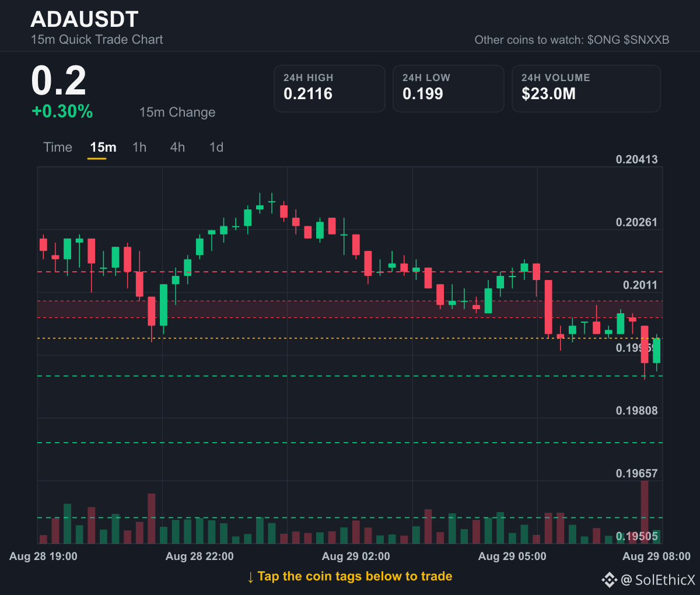
Task: Click the Binance logo icon near SolEthicX
Action: (610, 580)
